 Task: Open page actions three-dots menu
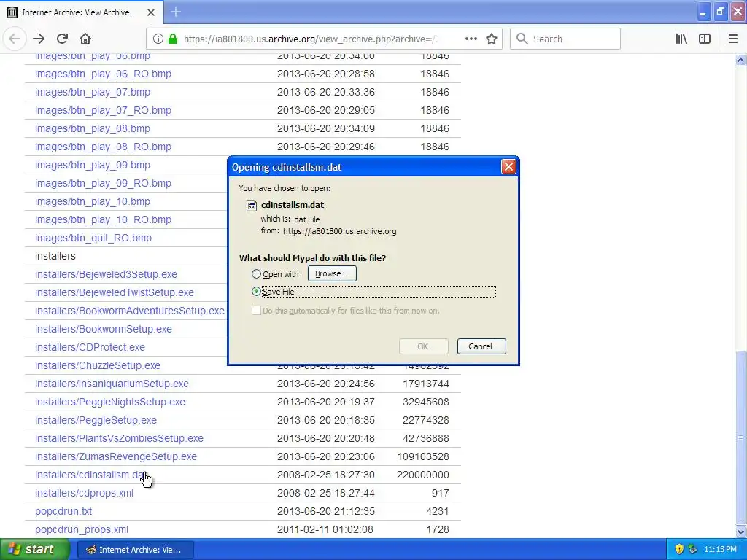(x=471, y=39)
